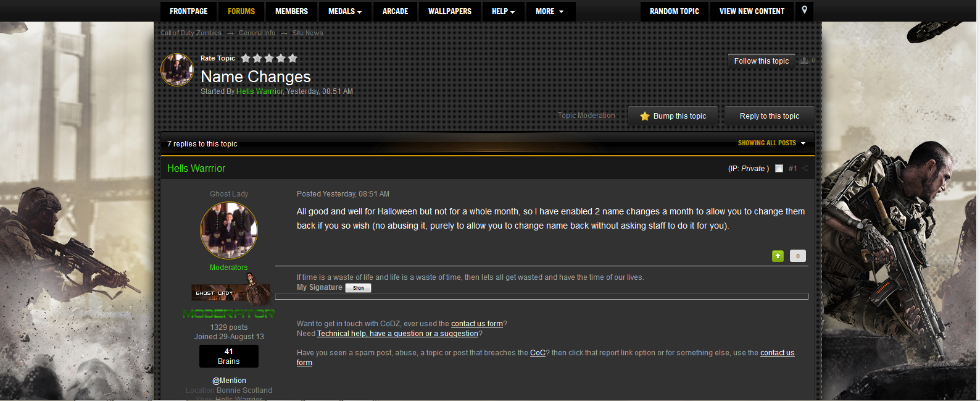Viewport: 980px width, 401px height.
Task: Click View New Content
Action: (x=752, y=11)
